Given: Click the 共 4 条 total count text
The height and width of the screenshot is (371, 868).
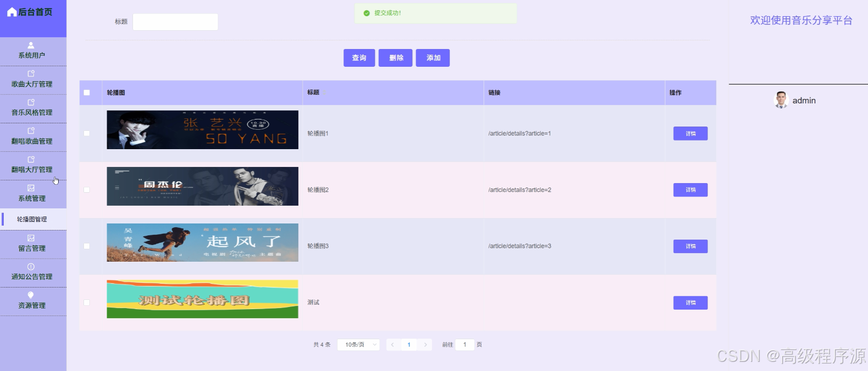Looking at the screenshot, I should [322, 345].
